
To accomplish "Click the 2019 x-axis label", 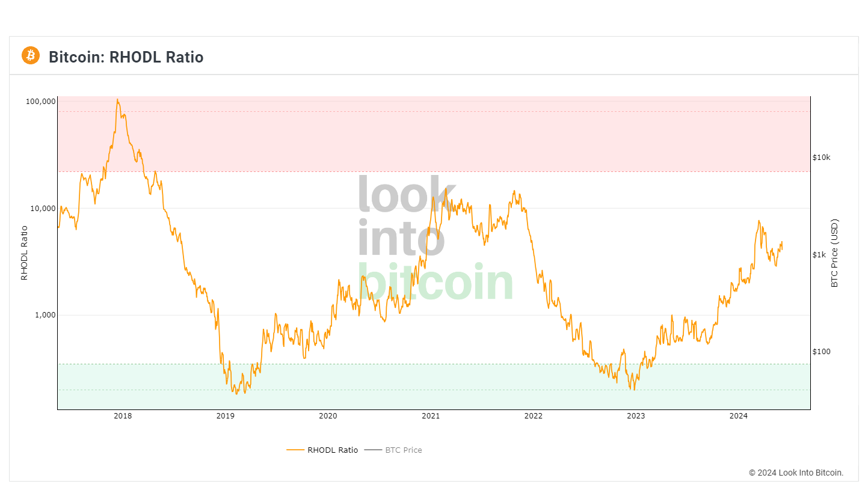I will point(225,416).
